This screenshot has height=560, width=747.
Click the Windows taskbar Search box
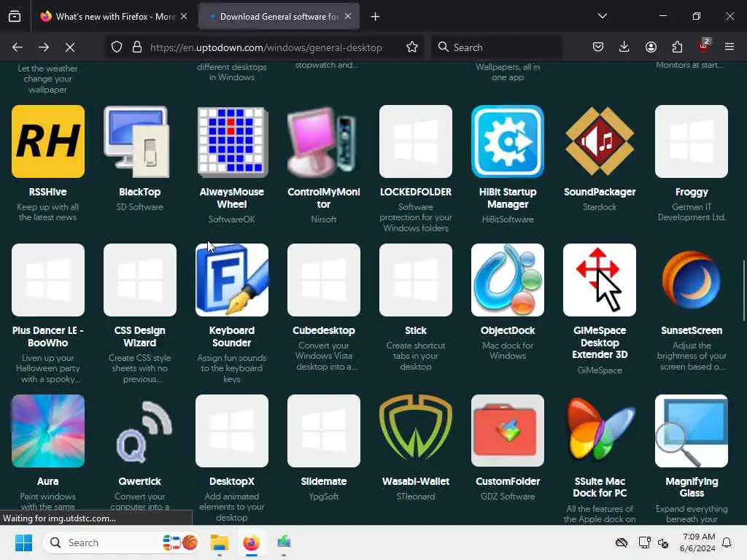(122, 542)
